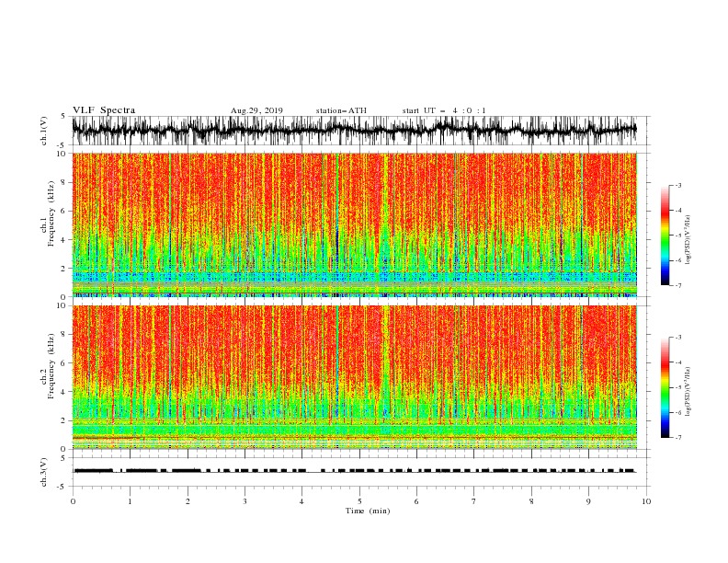Click the time axis tick label '2'
The image size is (728, 563).
pyautogui.click(x=188, y=501)
